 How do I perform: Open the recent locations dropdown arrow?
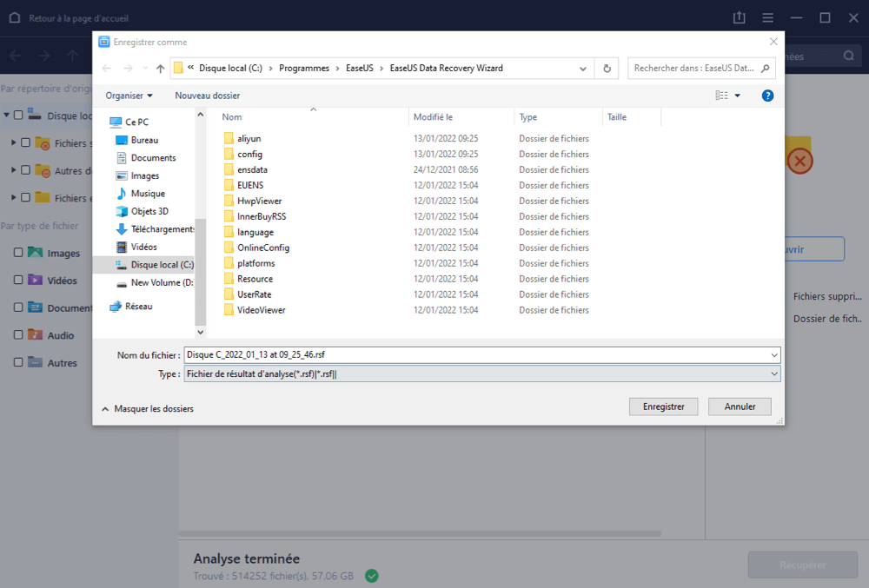[x=145, y=68]
